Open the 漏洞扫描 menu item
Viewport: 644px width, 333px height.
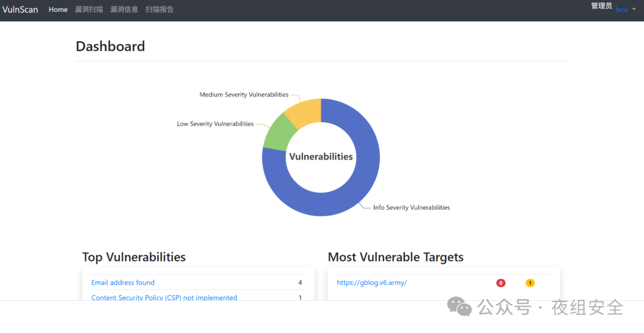click(89, 10)
